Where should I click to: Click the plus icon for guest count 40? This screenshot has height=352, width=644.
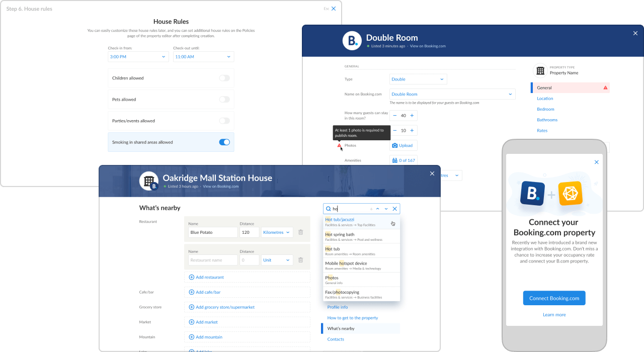pos(412,116)
